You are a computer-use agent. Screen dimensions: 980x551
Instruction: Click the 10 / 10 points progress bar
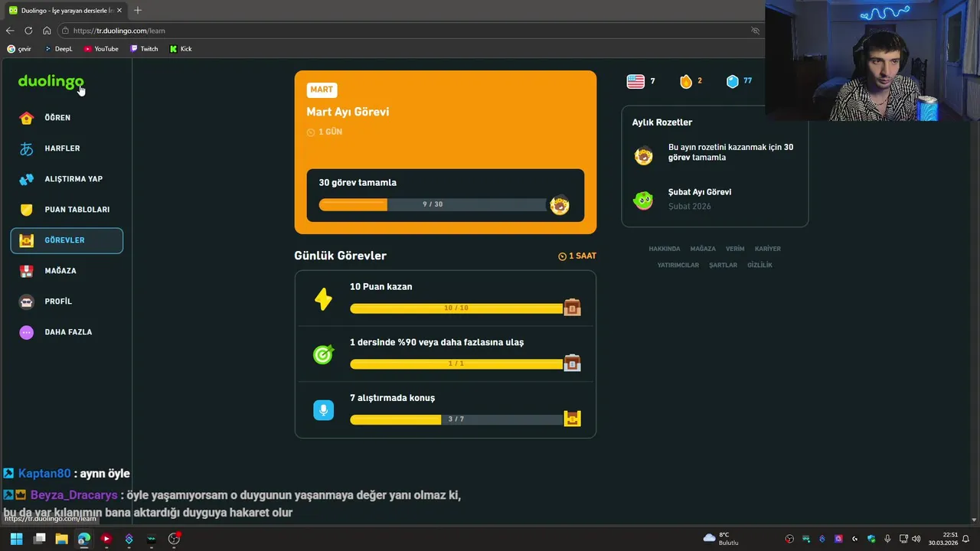(456, 308)
